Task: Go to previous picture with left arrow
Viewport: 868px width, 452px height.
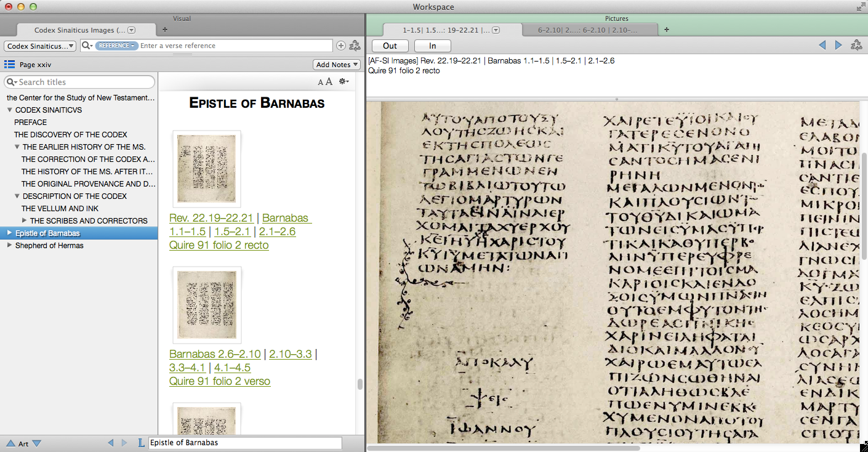Action: tap(822, 45)
